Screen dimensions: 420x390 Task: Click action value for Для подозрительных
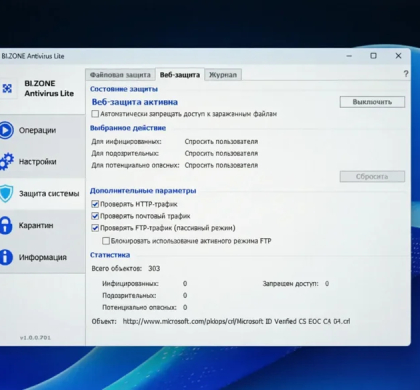(221, 154)
